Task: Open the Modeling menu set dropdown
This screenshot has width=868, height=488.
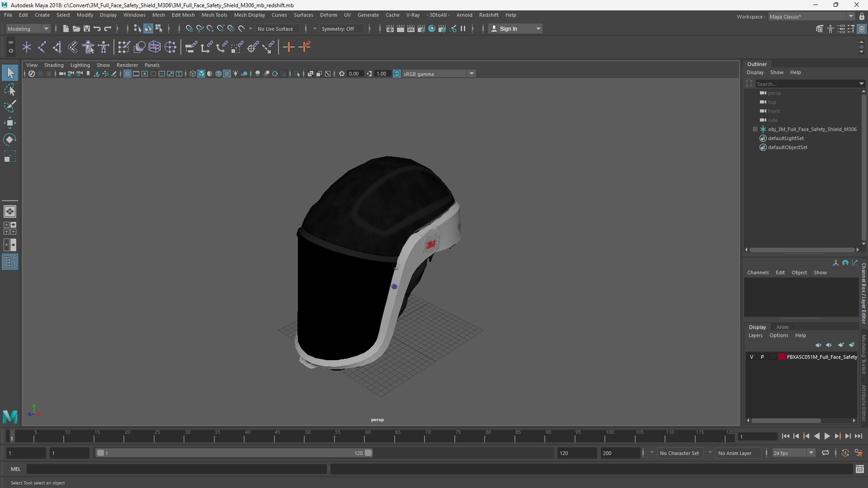Action: tap(28, 28)
